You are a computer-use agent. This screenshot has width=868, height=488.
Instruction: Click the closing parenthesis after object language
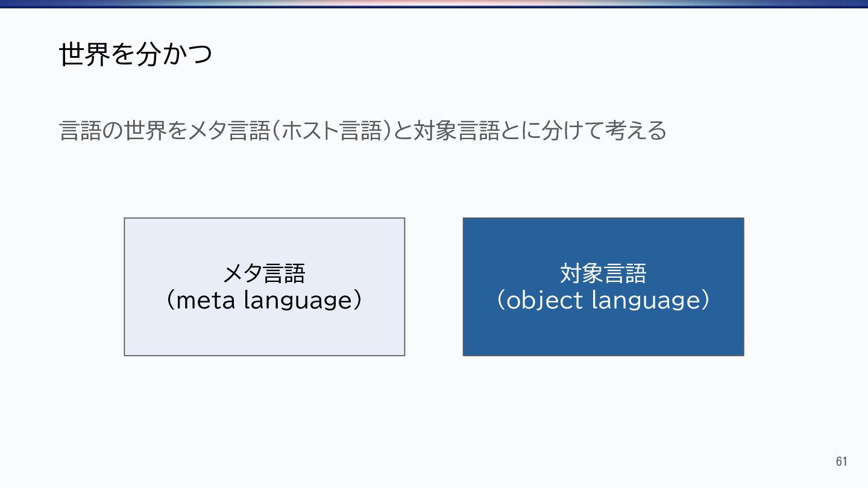[704, 301]
